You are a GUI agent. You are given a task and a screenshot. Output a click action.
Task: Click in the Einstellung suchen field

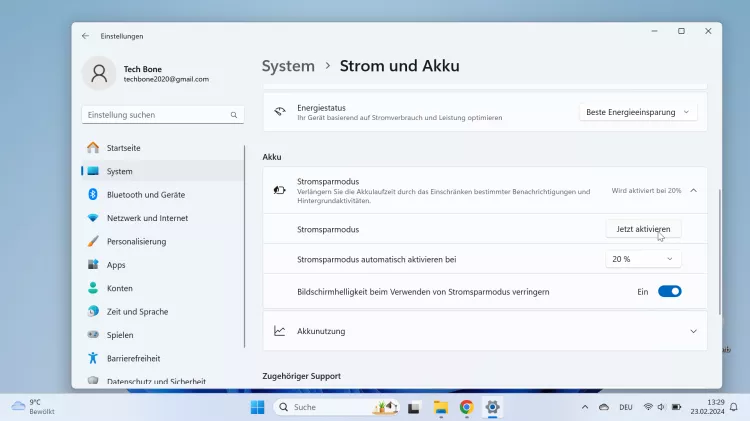tap(163, 115)
